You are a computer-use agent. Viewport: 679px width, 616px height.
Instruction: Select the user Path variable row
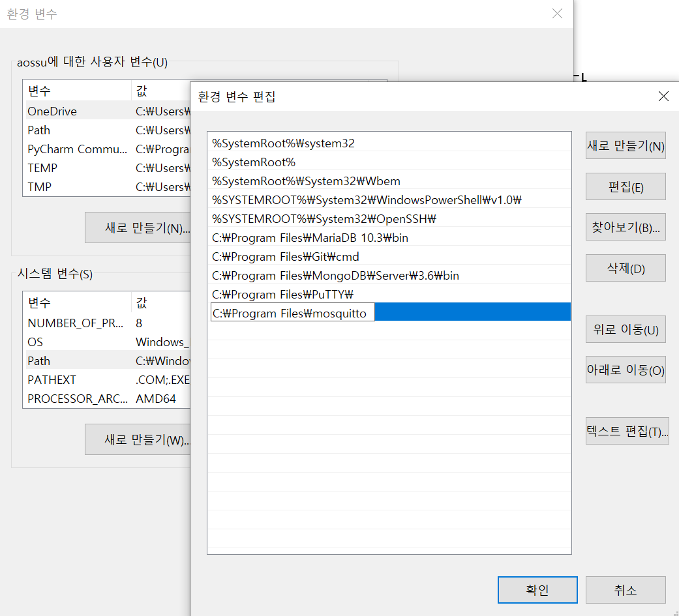pyautogui.click(x=108, y=130)
